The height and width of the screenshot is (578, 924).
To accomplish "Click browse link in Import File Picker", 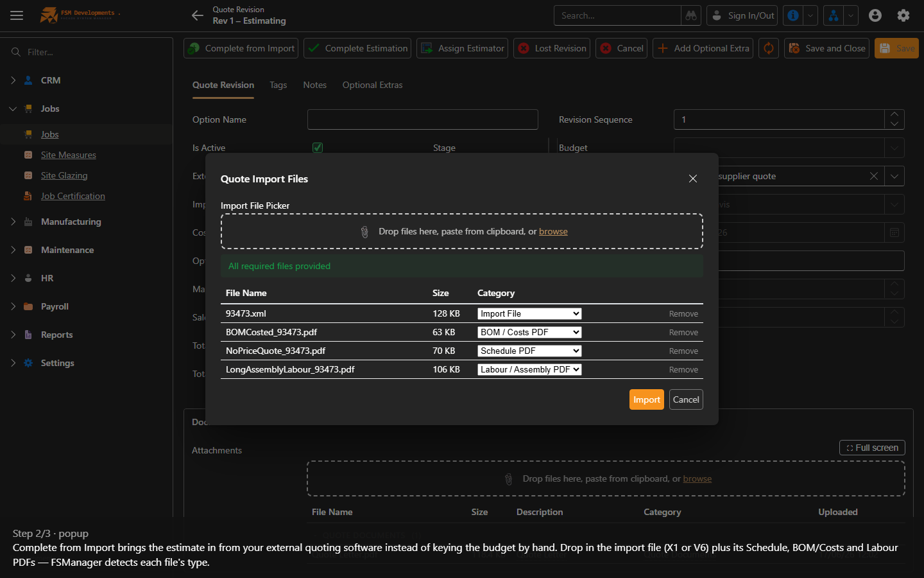I will pyautogui.click(x=553, y=231).
